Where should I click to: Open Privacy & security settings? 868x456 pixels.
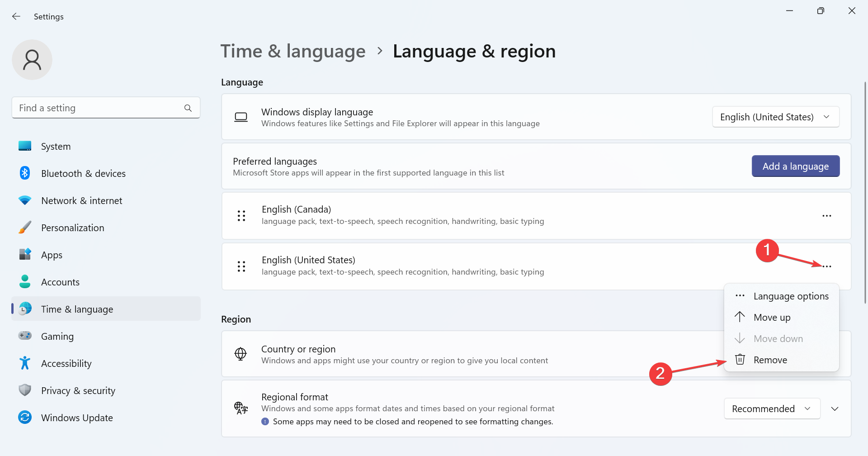pyautogui.click(x=106, y=390)
